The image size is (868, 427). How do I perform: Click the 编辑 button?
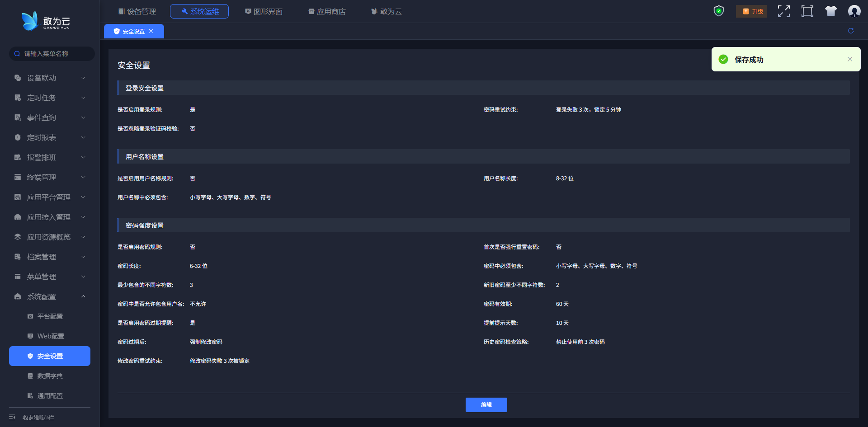[x=486, y=405]
